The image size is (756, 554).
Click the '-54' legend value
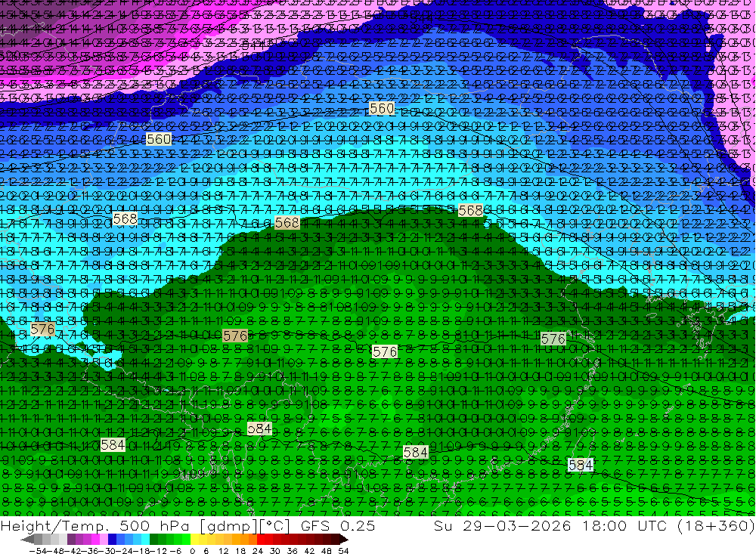pyautogui.click(x=38, y=551)
